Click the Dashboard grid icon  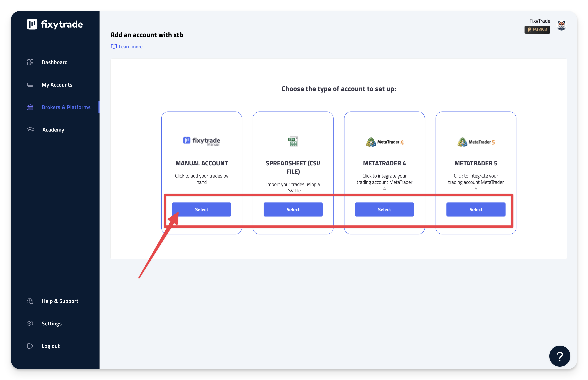30,62
